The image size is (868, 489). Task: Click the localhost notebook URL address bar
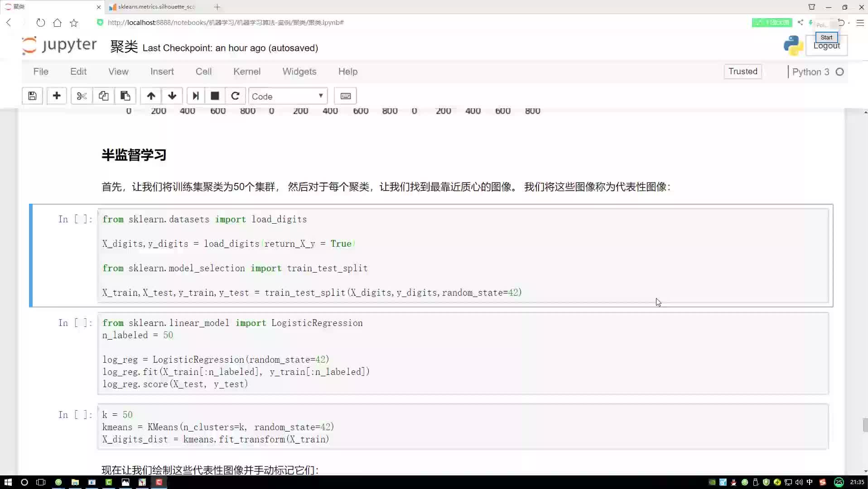click(226, 23)
